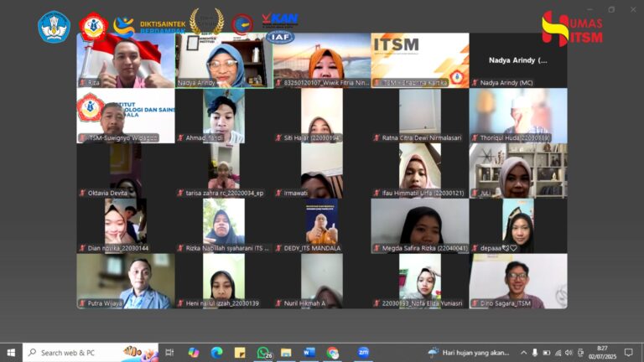Select Thoriqul Huda (22030189) video tile
This screenshot has height=362, width=644.
click(518, 116)
